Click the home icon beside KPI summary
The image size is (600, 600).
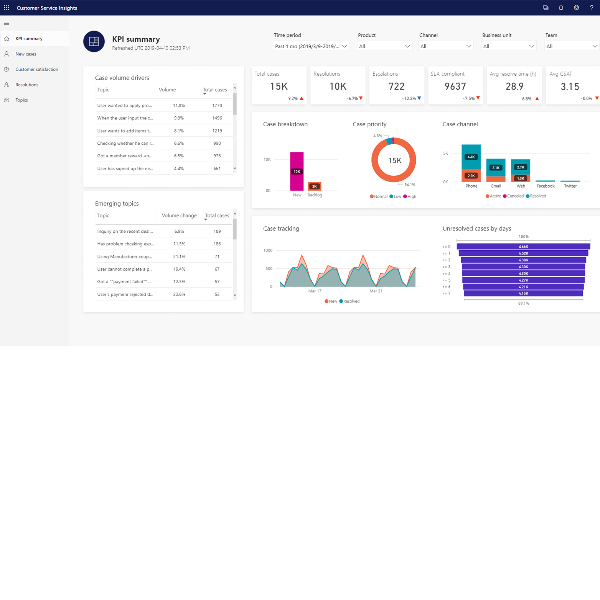pyautogui.click(x=6, y=38)
